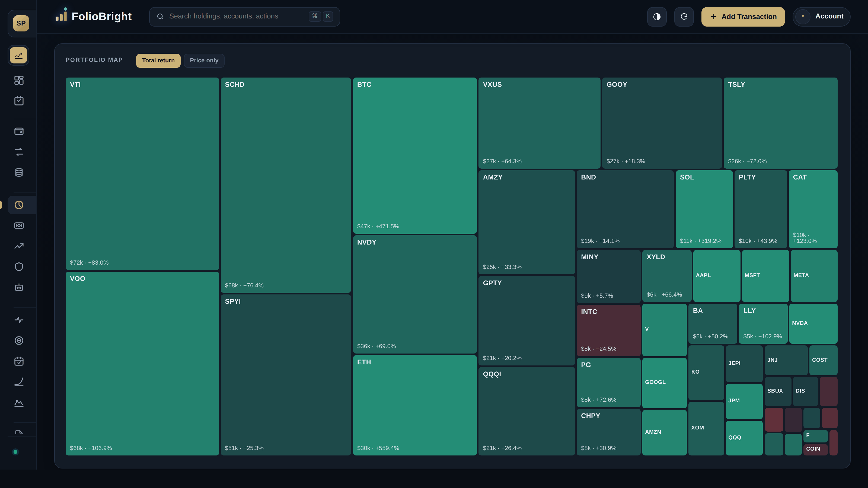Open the growth curve projection icon in the sidebar
The image size is (868, 488).
coord(19,382)
